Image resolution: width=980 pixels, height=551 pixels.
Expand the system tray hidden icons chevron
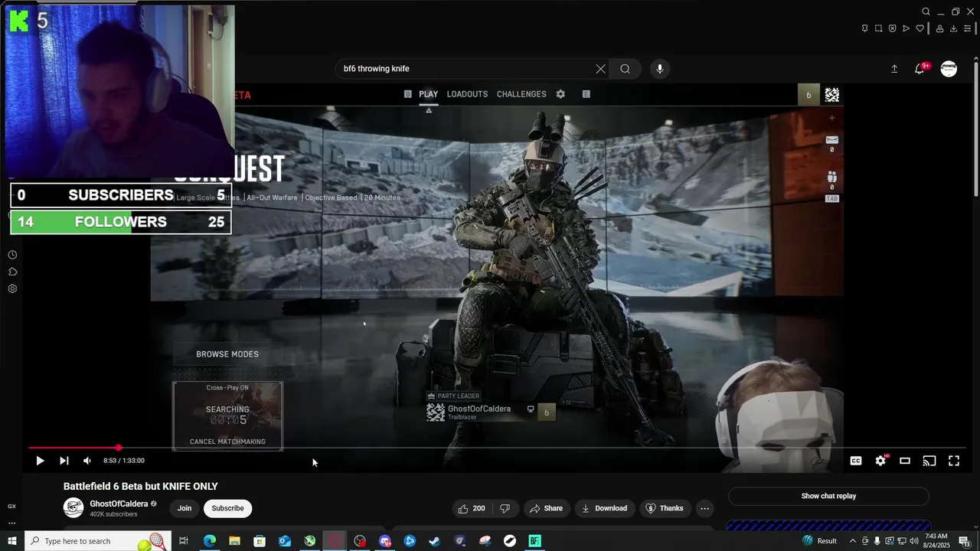pyautogui.click(x=854, y=541)
